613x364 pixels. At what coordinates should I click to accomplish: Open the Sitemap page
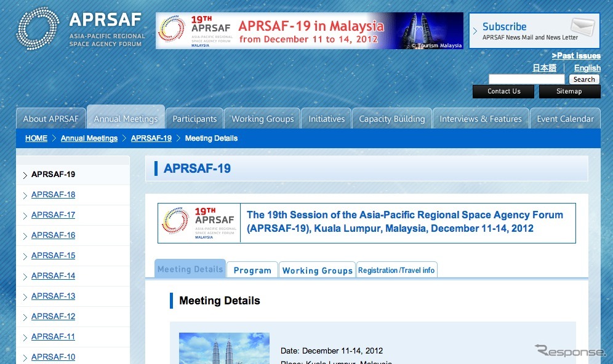tap(569, 92)
